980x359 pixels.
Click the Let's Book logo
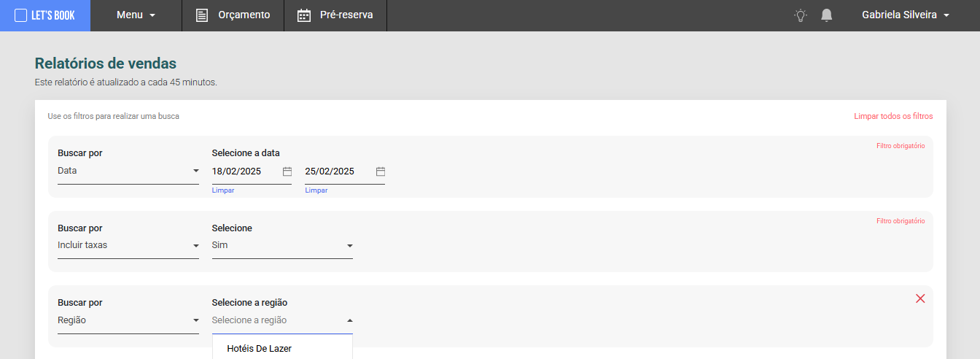pos(44,15)
